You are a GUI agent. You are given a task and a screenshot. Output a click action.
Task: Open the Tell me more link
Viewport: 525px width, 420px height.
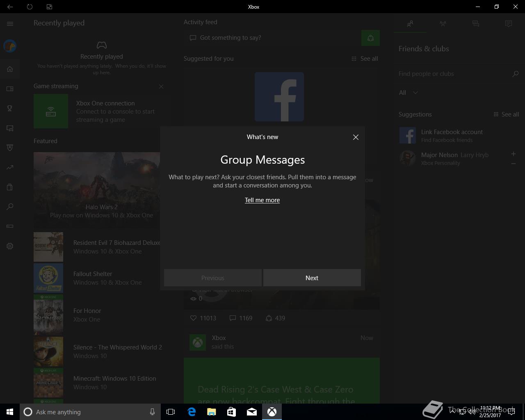(x=262, y=200)
